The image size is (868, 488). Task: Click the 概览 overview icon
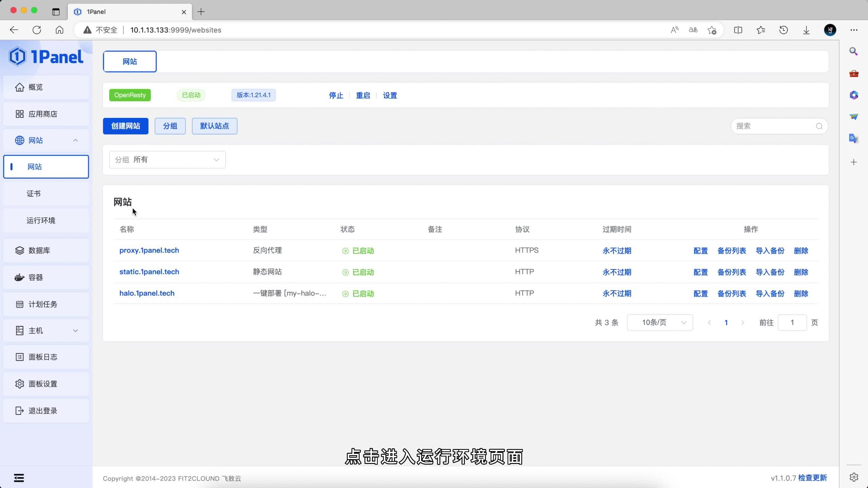(x=19, y=87)
